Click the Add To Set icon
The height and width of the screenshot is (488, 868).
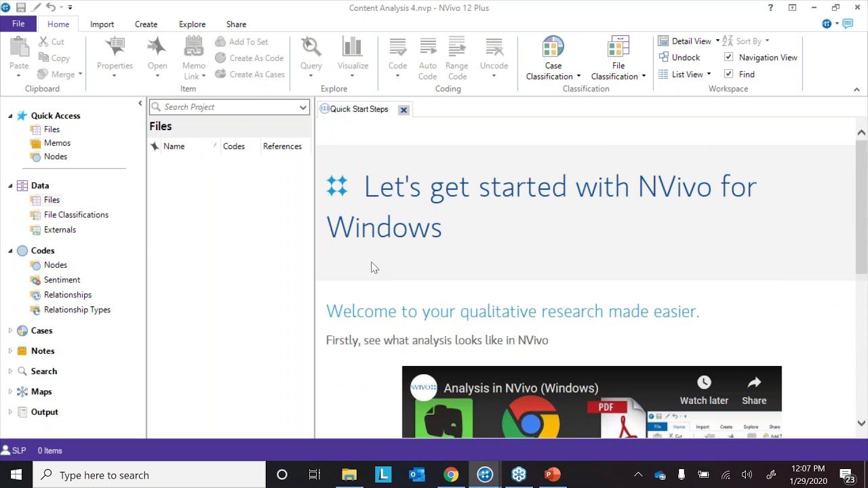click(x=220, y=42)
